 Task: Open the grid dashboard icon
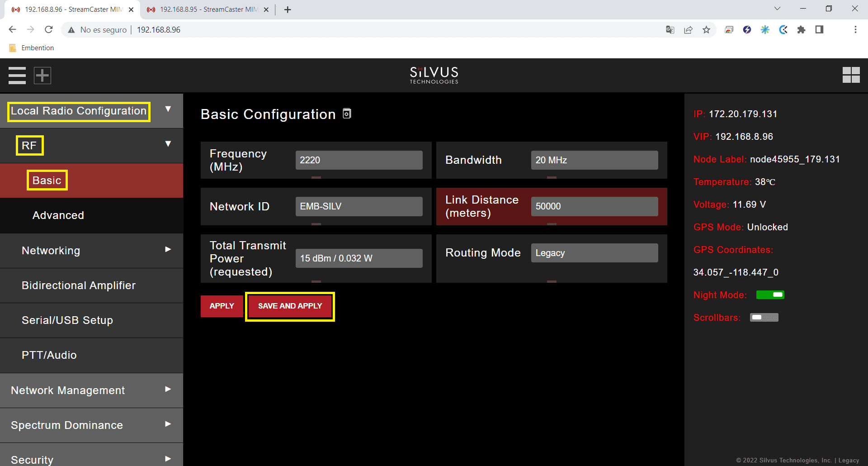click(x=851, y=75)
